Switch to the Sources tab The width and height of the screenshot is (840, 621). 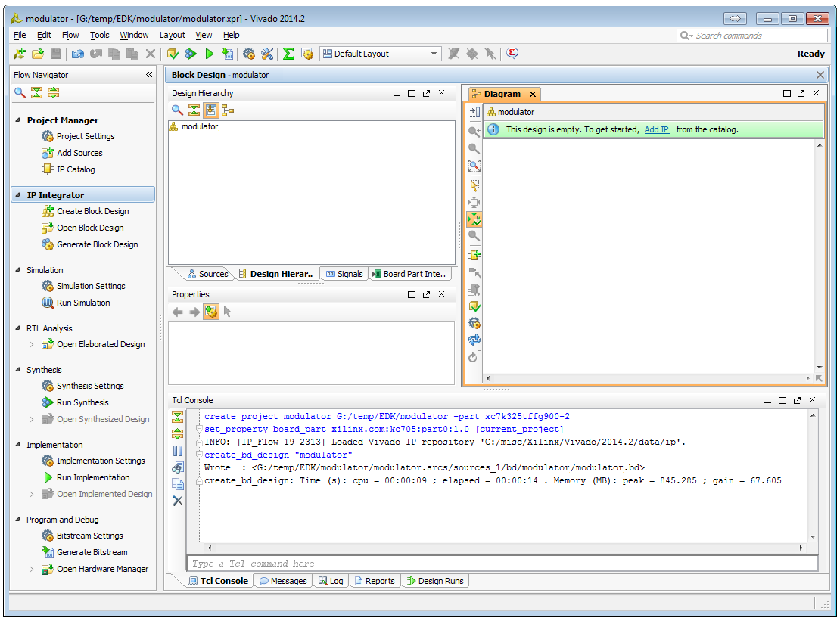[207, 274]
